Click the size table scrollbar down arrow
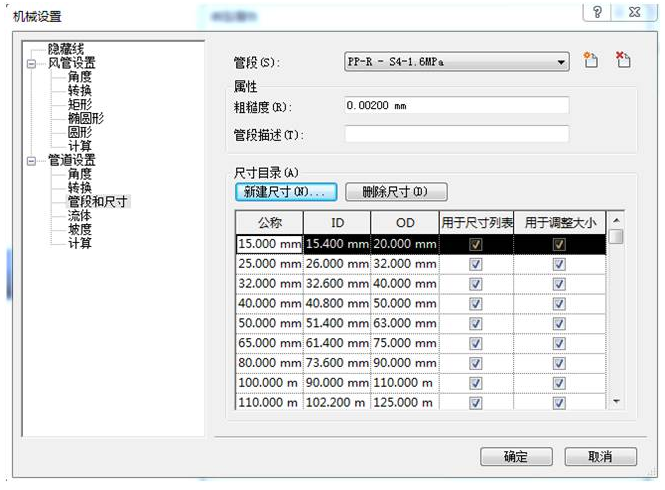This screenshot has width=665, height=490. pyautogui.click(x=617, y=401)
